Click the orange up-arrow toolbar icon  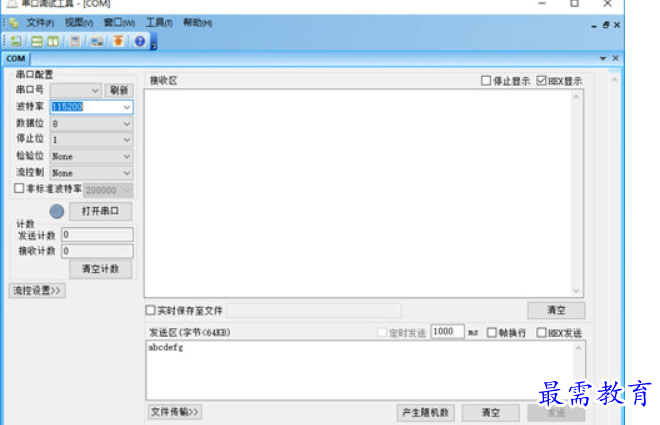[x=118, y=41]
